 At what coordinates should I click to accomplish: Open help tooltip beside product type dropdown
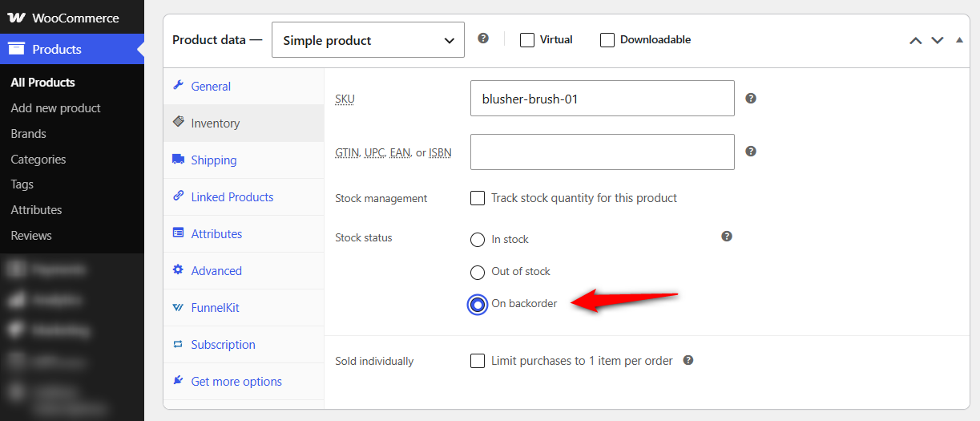pos(483,38)
